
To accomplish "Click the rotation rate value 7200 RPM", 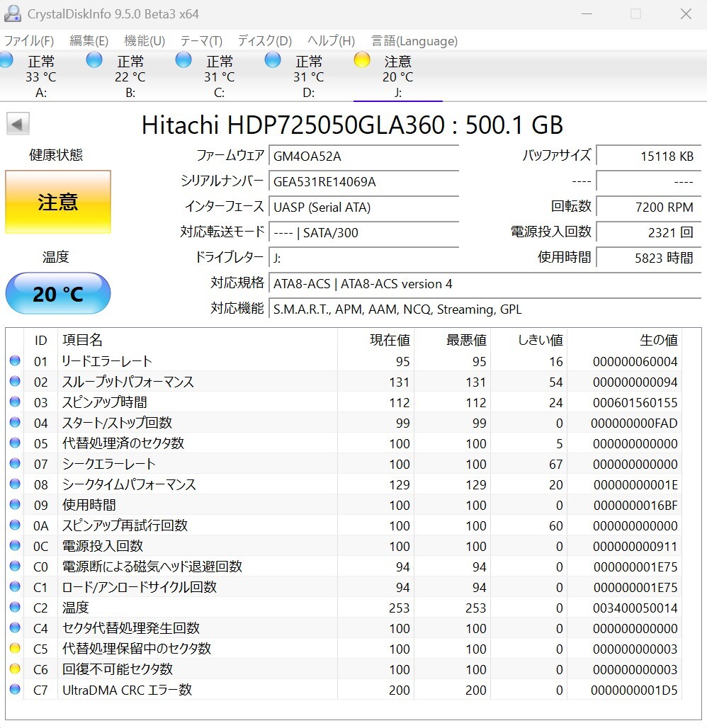I will coord(648,207).
